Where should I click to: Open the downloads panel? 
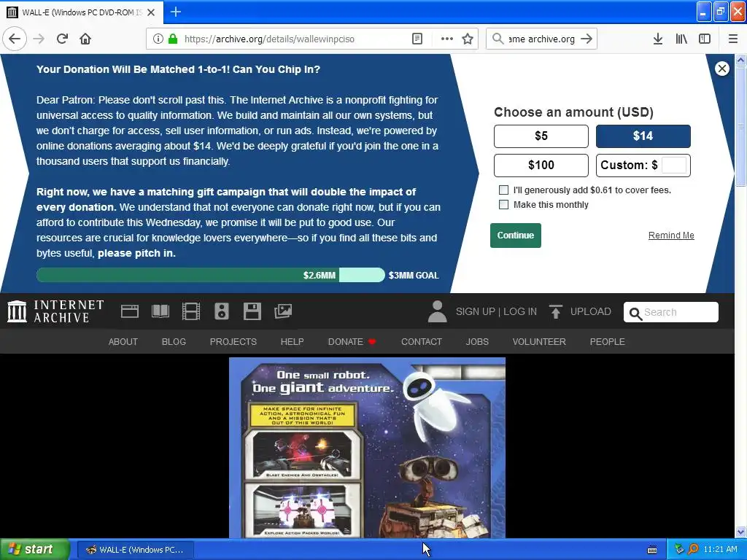point(658,39)
